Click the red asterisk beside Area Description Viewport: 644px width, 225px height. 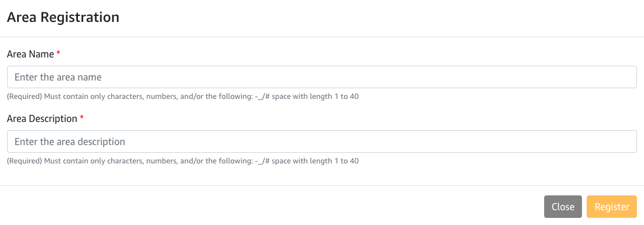click(82, 118)
